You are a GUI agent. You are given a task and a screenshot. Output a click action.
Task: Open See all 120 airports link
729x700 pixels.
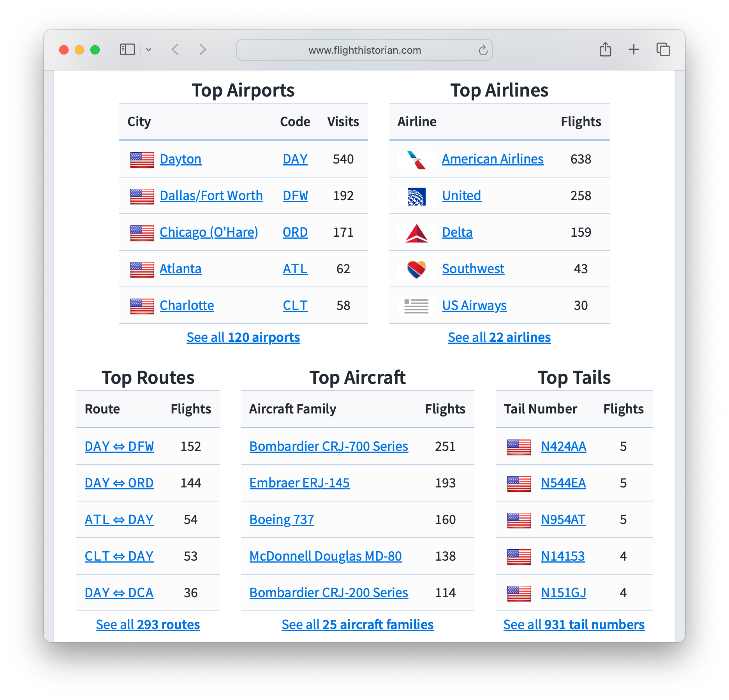pos(243,337)
